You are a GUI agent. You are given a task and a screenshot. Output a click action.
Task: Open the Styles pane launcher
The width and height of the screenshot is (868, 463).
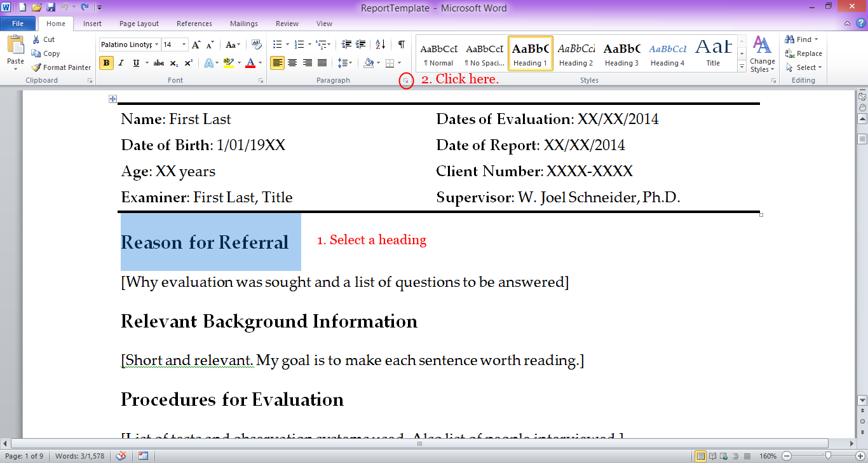tap(773, 81)
